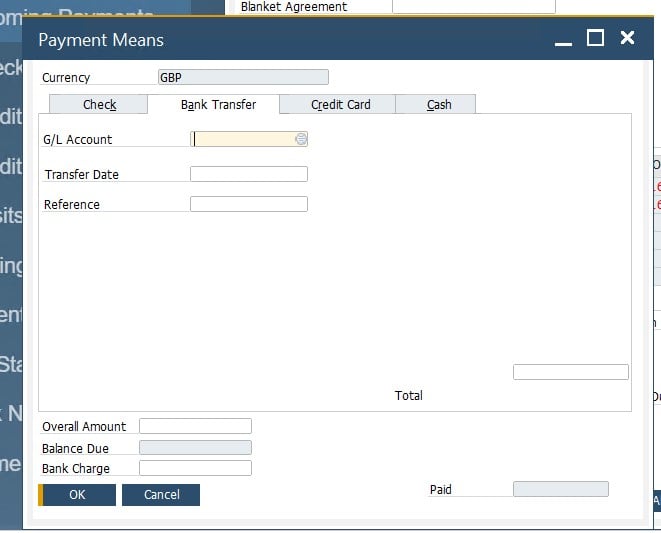Focus the G/L Account field

[x=242, y=140]
